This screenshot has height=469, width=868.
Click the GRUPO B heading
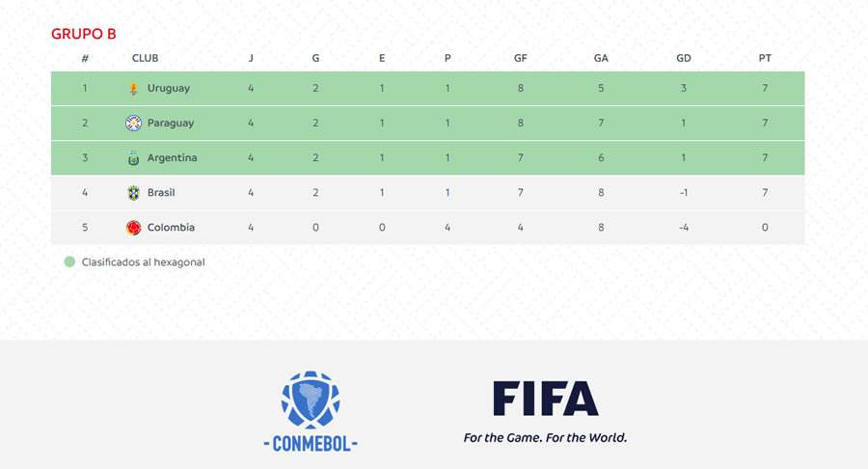[84, 34]
